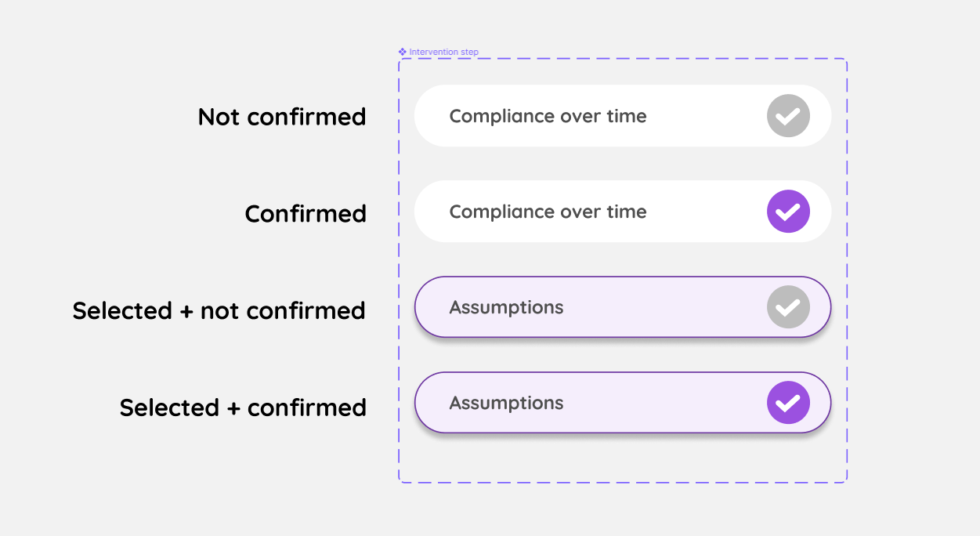Screen dimensions: 980x536
Task: Click the gray checkmark on unconfirmed Compliance step
Action: 787,116
